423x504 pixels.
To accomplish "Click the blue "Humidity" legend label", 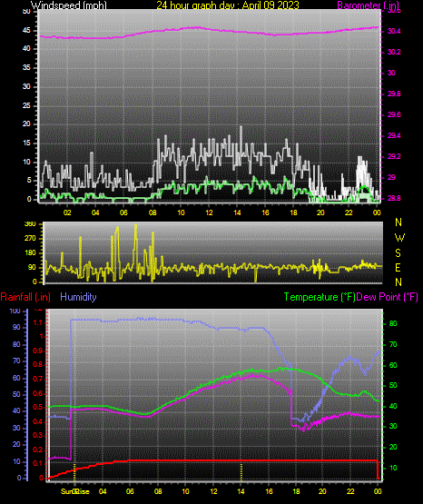I will [x=78, y=297].
